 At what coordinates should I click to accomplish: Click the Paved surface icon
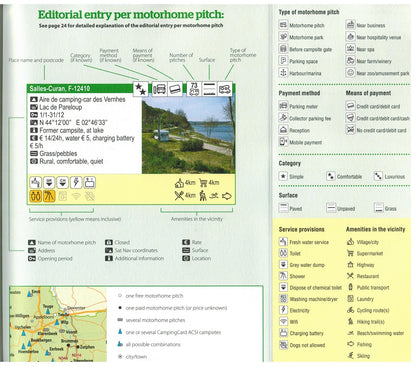283,208
